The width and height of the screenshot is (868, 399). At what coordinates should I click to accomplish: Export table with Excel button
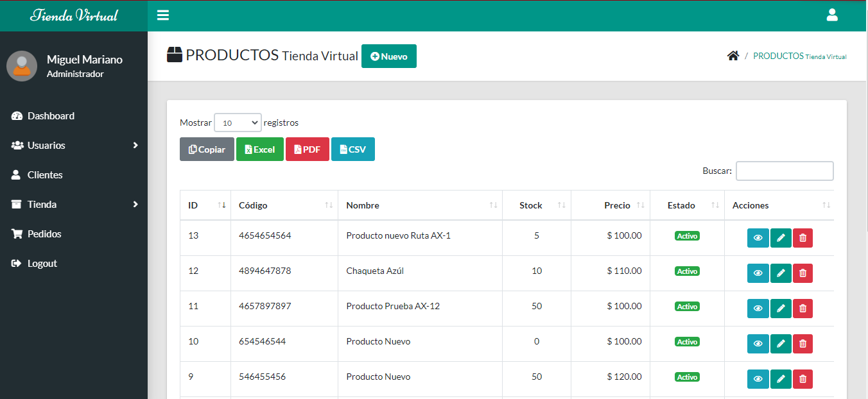coord(260,149)
